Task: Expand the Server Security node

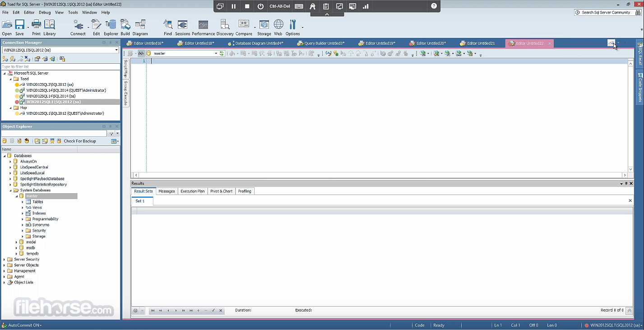Action: pyautogui.click(x=5, y=260)
